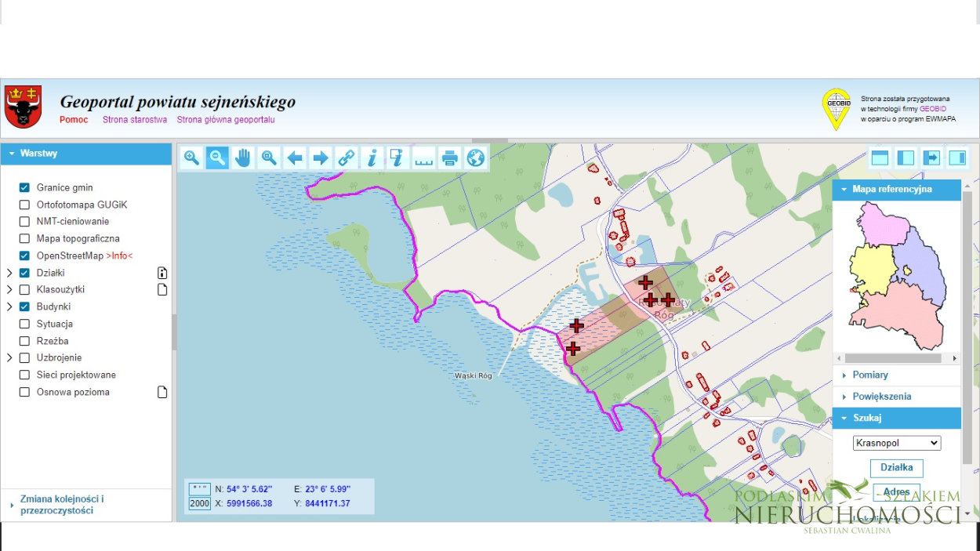Expand the Klasoużytki layer tree arrow
The height and width of the screenshot is (551, 980).
[x=9, y=290]
